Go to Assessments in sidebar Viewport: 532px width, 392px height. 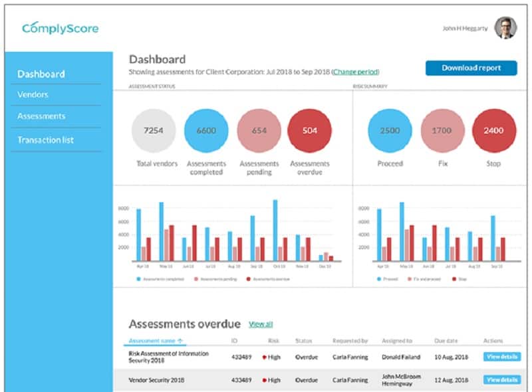point(41,116)
